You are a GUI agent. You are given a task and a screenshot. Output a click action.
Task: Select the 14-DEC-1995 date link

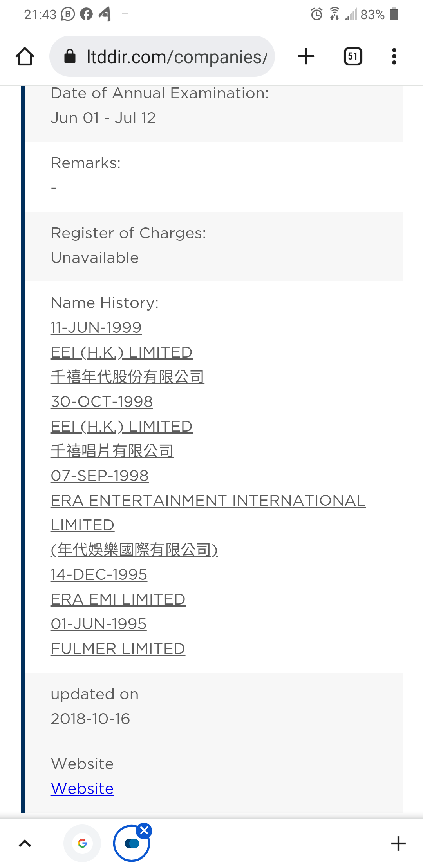(99, 574)
